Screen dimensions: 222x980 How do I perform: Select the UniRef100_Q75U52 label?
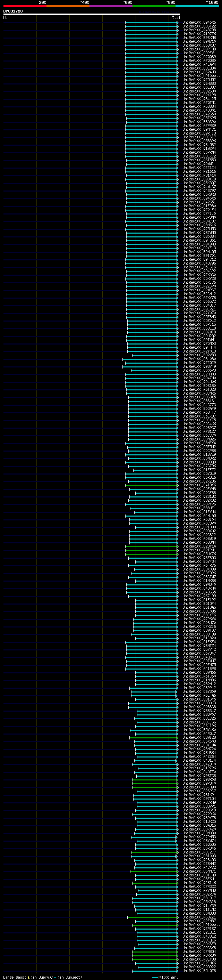point(199,80)
